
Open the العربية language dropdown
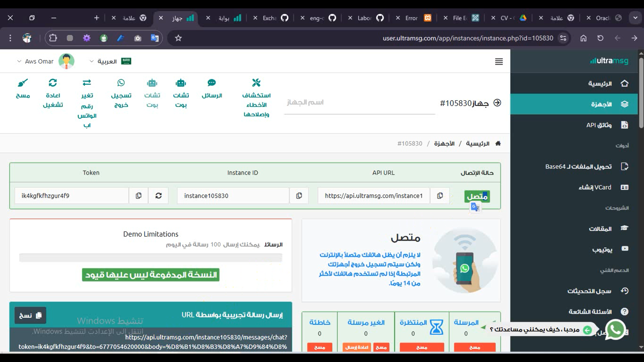pyautogui.click(x=110, y=61)
